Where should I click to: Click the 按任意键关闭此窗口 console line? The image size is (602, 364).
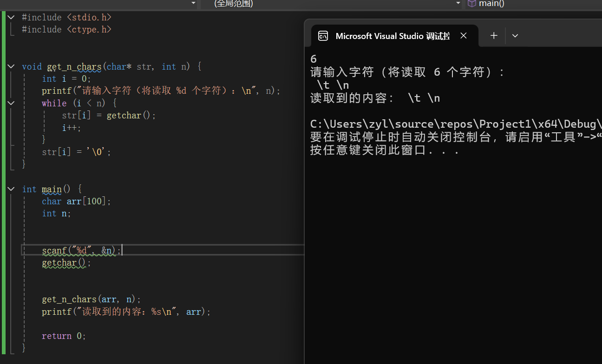(x=385, y=150)
